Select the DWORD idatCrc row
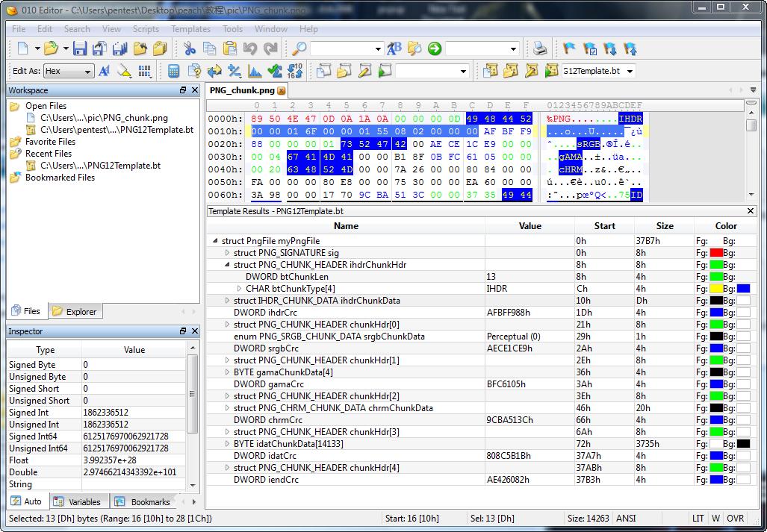The height and width of the screenshot is (532, 767). pyautogui.click(x=265, y=456)
